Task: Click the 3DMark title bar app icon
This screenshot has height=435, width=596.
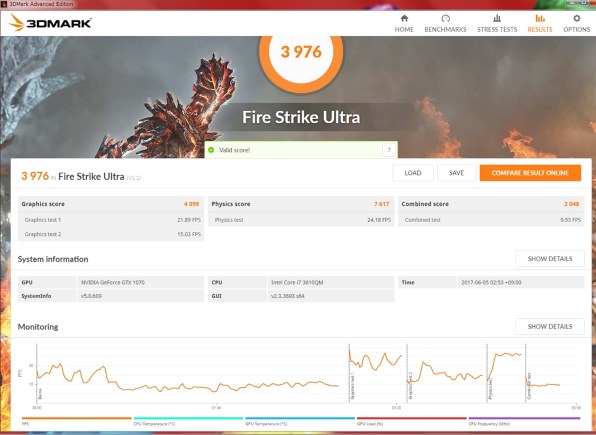Action: [4, 4]
